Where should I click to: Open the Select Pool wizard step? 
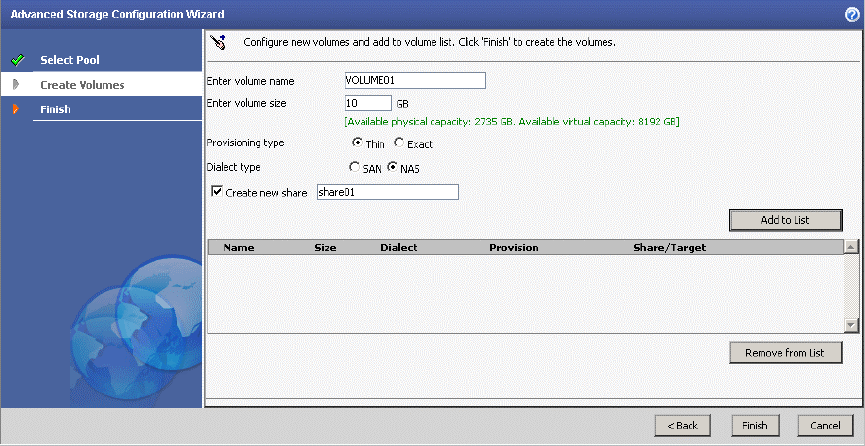pos(70,60)
